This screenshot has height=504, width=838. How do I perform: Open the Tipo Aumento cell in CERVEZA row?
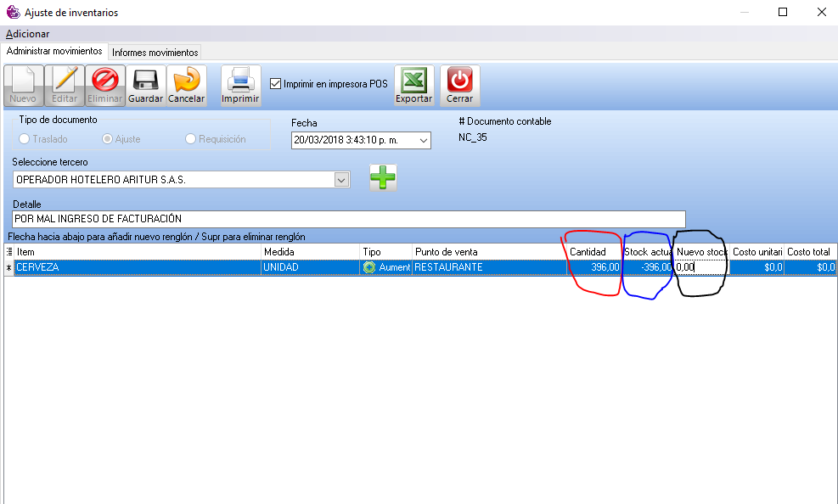coord(386,267)
